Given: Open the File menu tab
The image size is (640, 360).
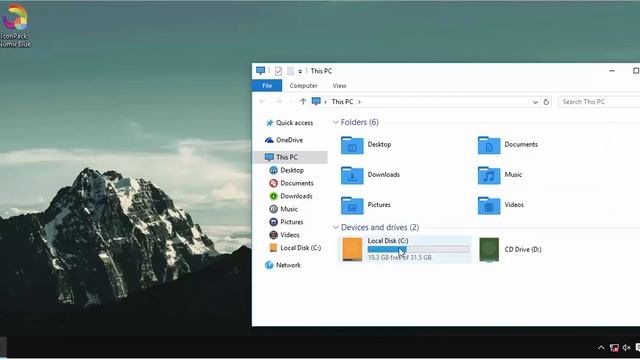Looking at the screenshot, I should click(x=267, y=86).
